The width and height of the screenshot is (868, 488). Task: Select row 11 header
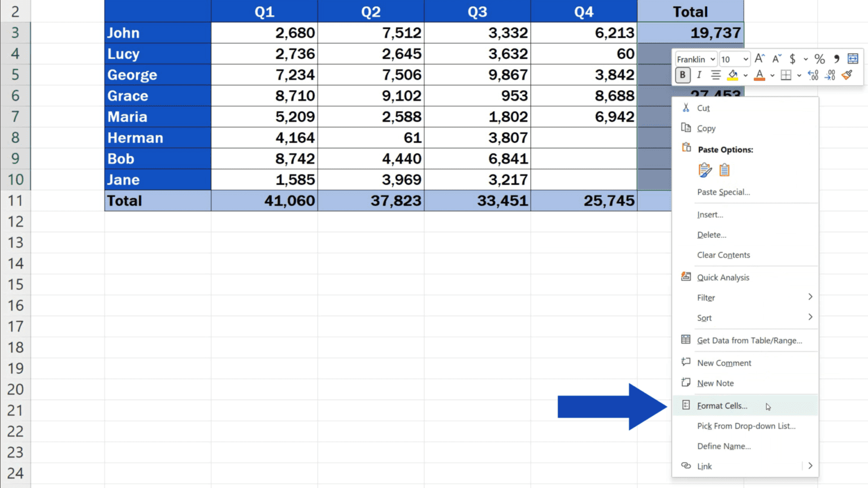(x=15, y=201)
